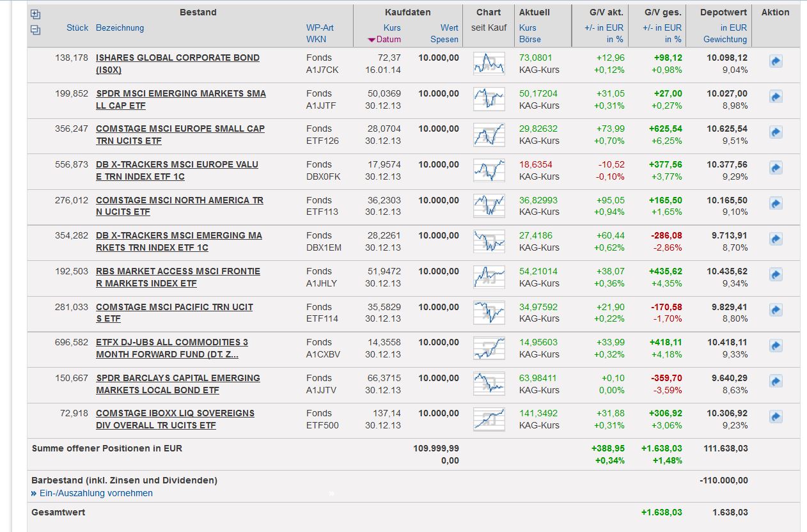Click action icon for iShares Global Corporate Bond
The height and width of the screenshot is (532, 807).
point(776,62)
